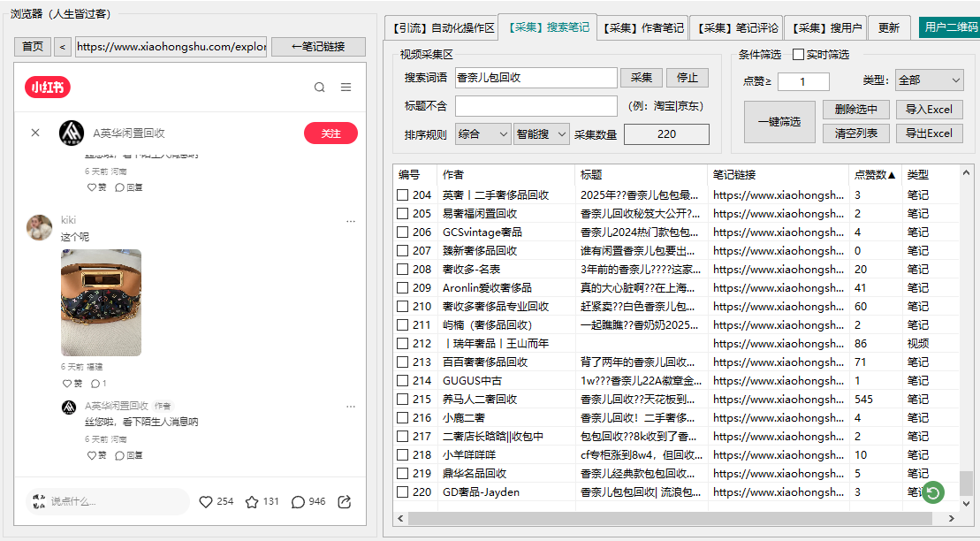Image resolution: width=980 pixels, height=541 pixels.
Task: Open the hamburger menu icon
Action: click(x=346, y=87)
